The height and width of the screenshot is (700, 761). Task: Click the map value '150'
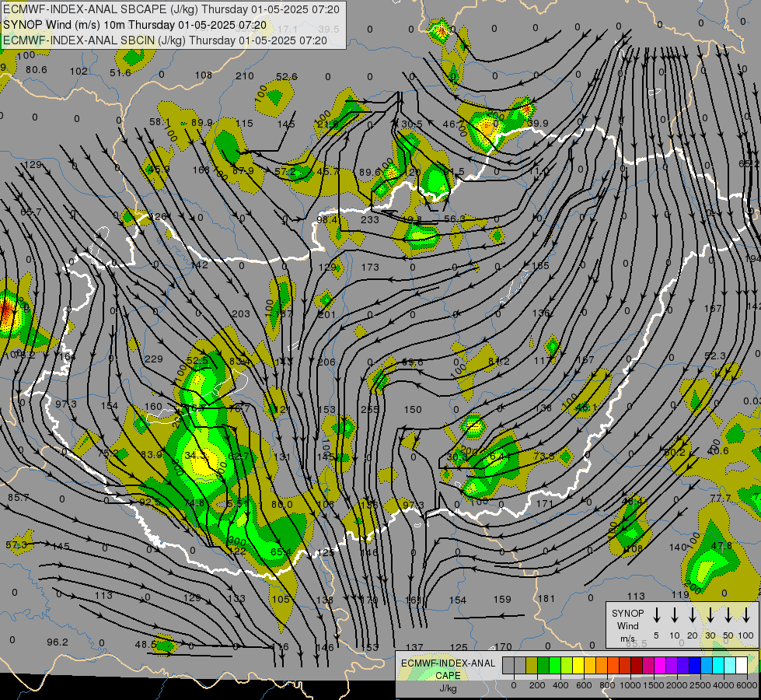pos(413,410)
